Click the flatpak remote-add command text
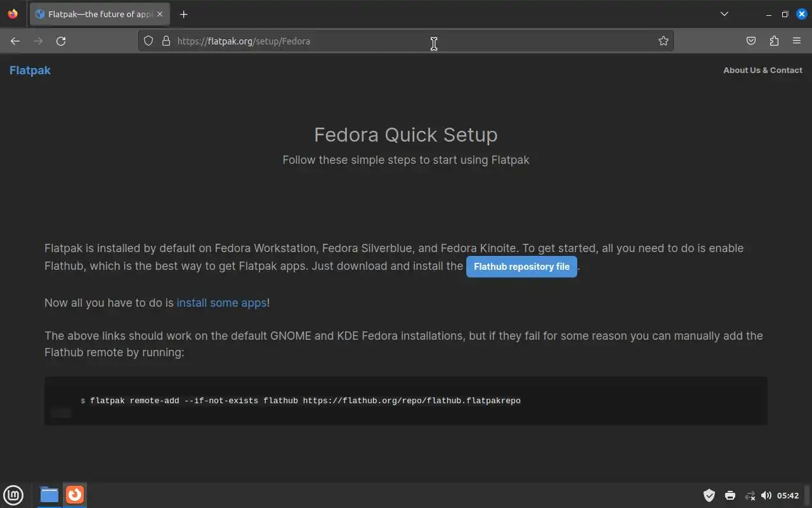The width and height of the screenshot is (812, 508). pos(305,401)
